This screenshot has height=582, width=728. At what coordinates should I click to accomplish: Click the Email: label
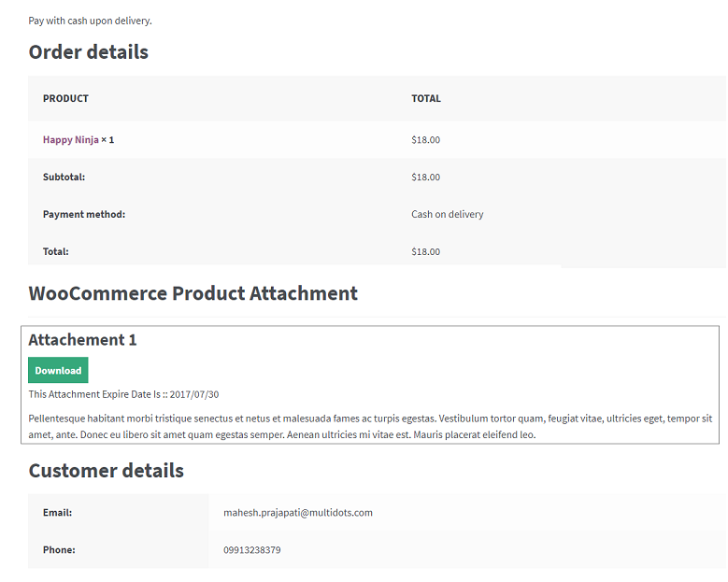tap(57, 512)
